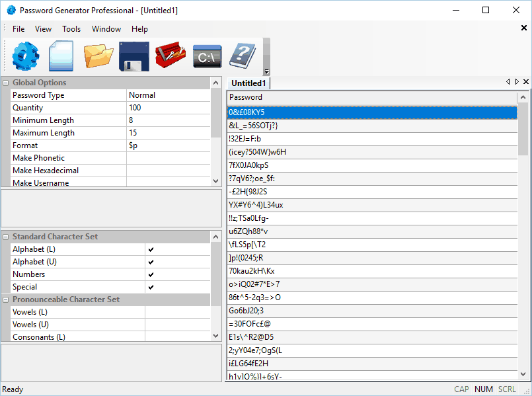
Task: Click the Quantity value field 100
Action: (x=169, y=108)
